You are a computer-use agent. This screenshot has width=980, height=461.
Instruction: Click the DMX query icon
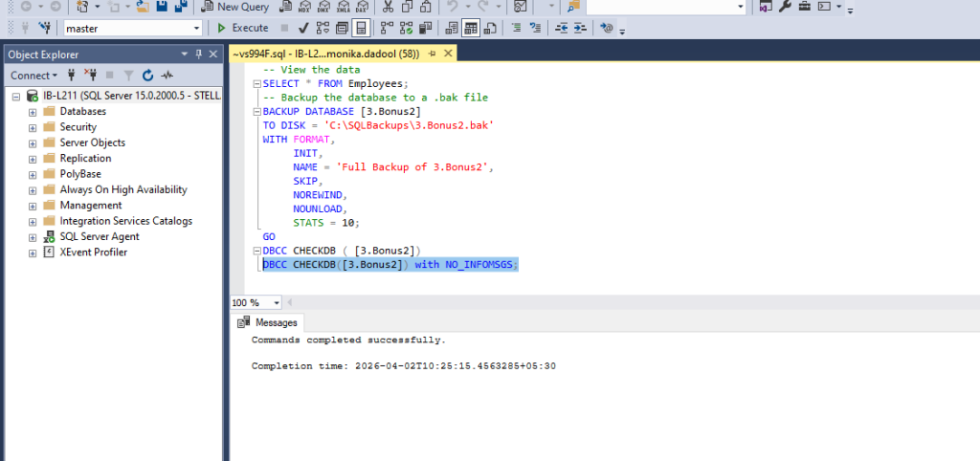(323, 7)
